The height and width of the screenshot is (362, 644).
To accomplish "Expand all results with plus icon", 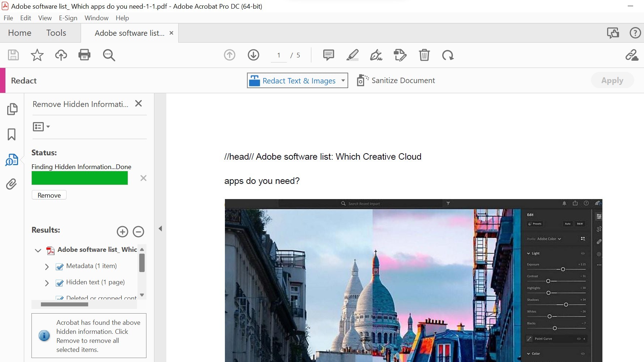I will (123, 232).
